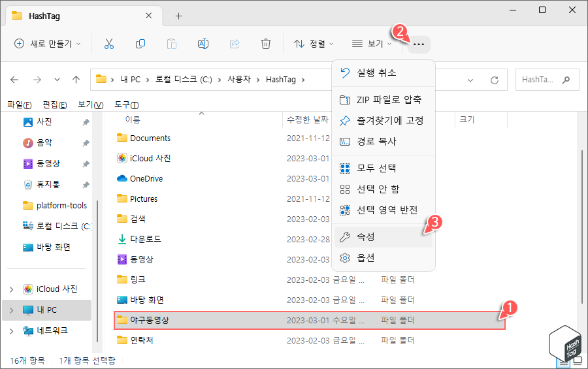Select 휴지통 in the sidebar

46,184
